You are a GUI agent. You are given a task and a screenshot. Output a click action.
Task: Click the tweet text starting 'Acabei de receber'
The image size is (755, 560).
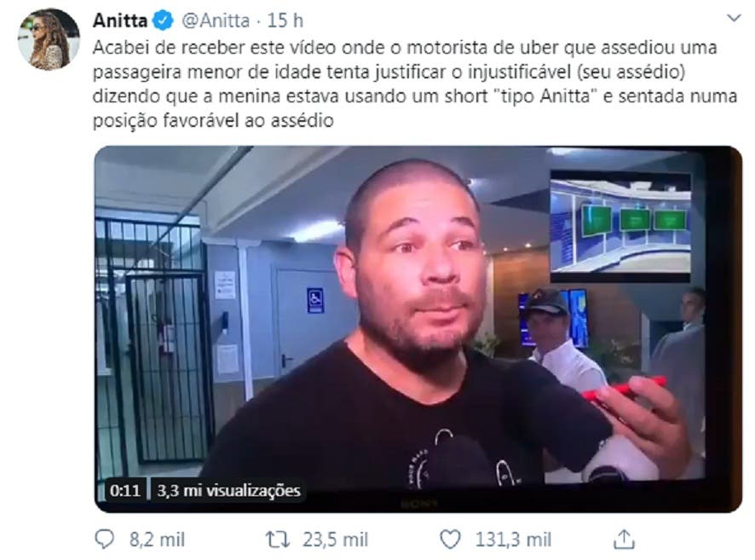(415, 84)
